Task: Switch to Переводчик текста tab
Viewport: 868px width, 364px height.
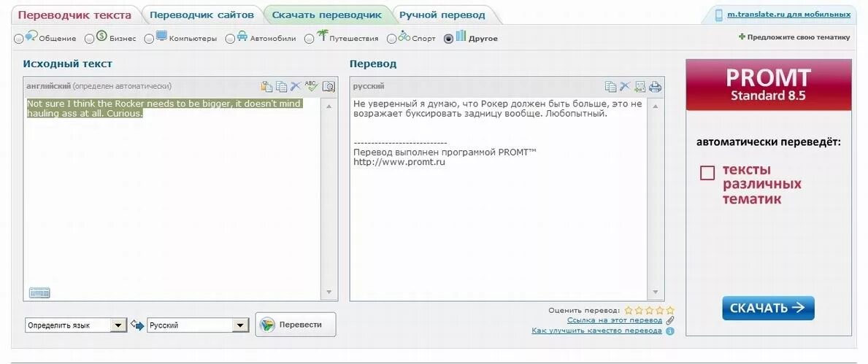Action: point(74,15)
